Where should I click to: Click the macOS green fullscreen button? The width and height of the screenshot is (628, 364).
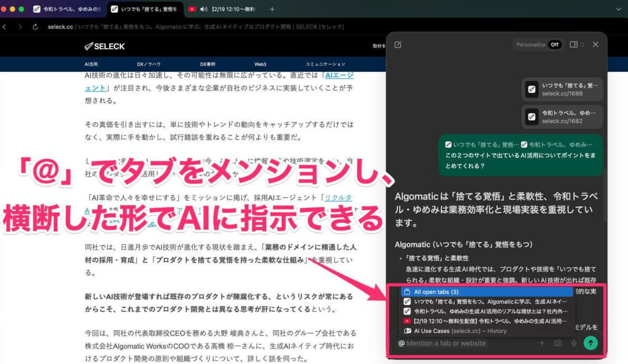click(x=21, y=9)
